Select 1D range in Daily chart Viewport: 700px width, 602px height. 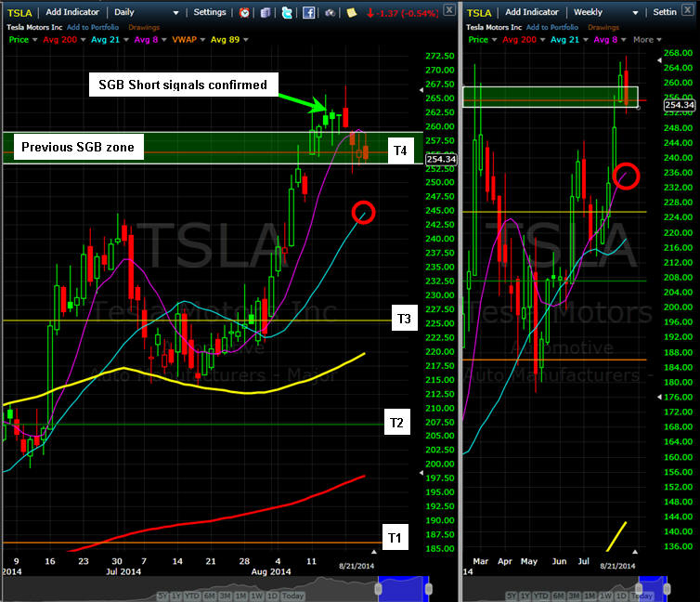[272, 596]
